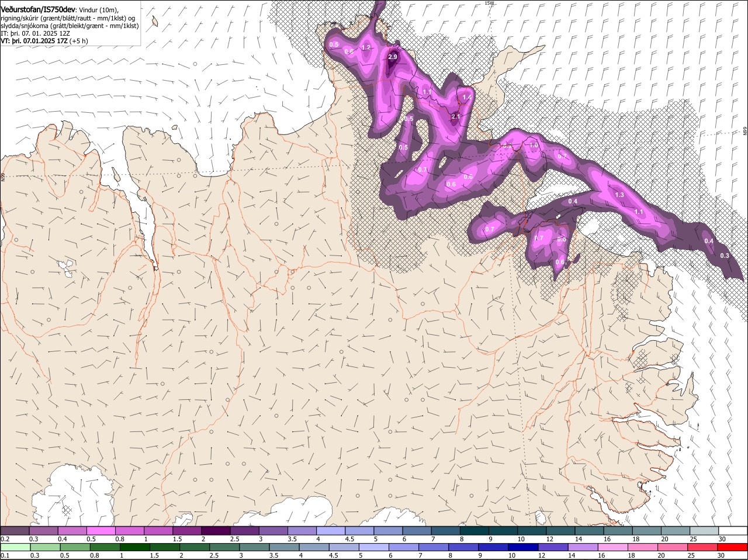Click the bright pink 0.5 snow legend swatch
Screen dimensions: 748x560
coord(102,531)
